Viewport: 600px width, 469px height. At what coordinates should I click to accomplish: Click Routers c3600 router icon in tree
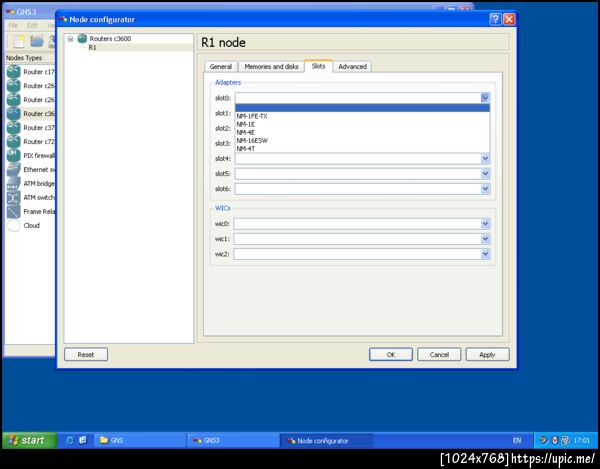(82, 38)
